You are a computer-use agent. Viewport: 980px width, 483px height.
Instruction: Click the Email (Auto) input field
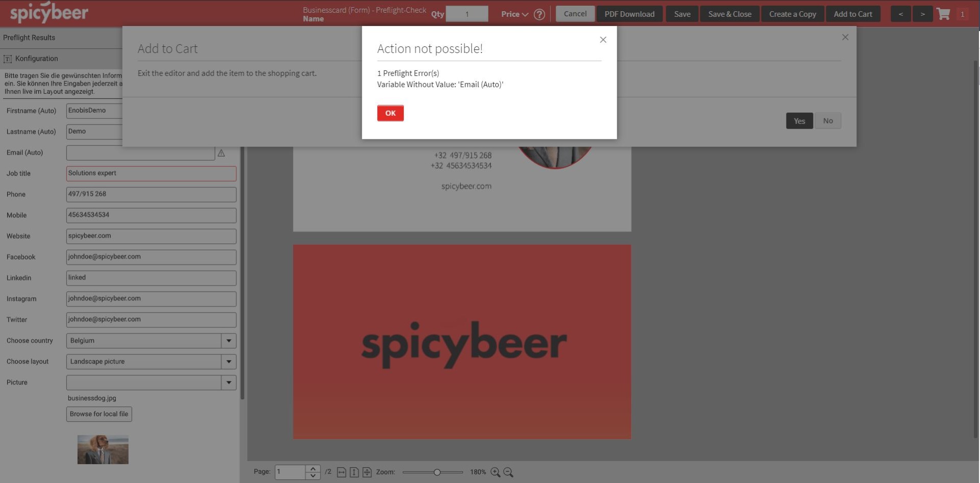(x=140, y=152)
